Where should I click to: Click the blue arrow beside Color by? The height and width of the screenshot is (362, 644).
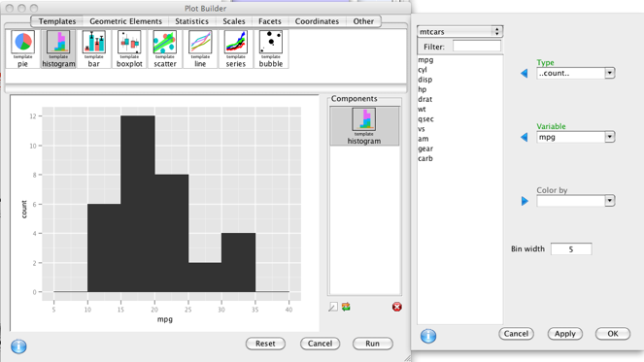pyautogui.click(x=525, y=201)
